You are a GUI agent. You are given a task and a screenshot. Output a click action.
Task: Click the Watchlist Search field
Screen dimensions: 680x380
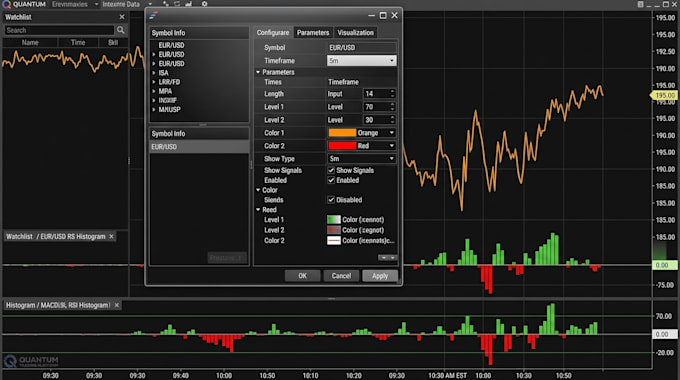(x=59, y=30)
